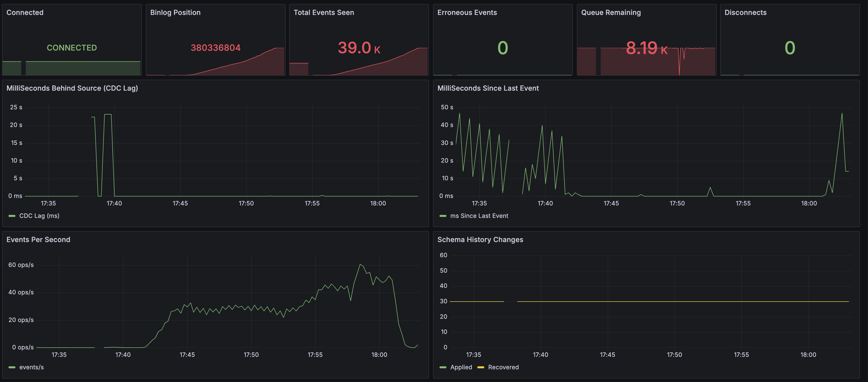The image size is (868, 382).
Task: Open the Queue Remaining panel title menu
Action: pyautogui.click(x=611, y=12)
